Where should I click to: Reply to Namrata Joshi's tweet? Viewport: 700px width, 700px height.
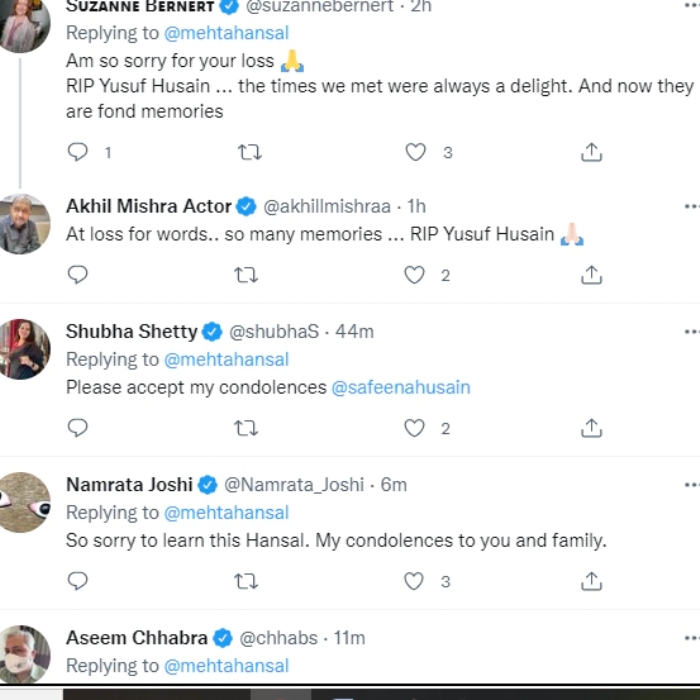pos(78,581)
